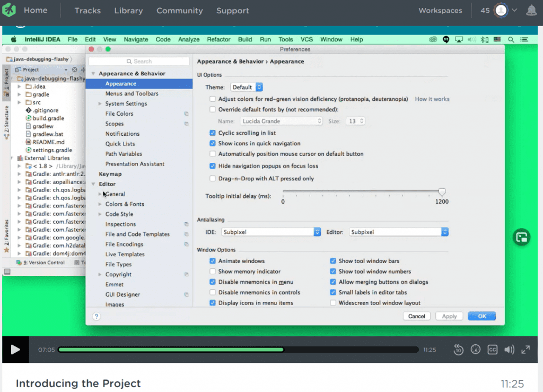Expand the System Settings arrow
Screen dimensions: 543x392
100,103
